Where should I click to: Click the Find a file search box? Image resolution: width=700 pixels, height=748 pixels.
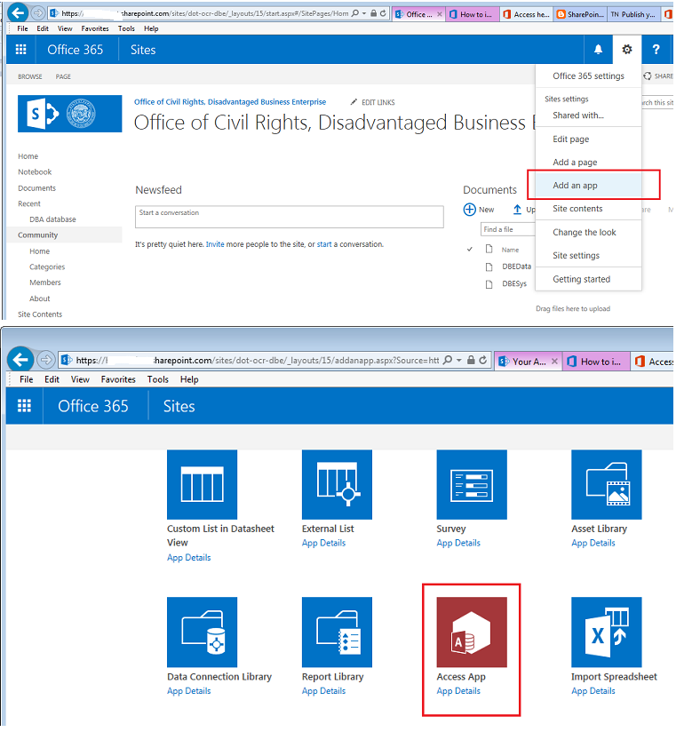tap(508, 229)
